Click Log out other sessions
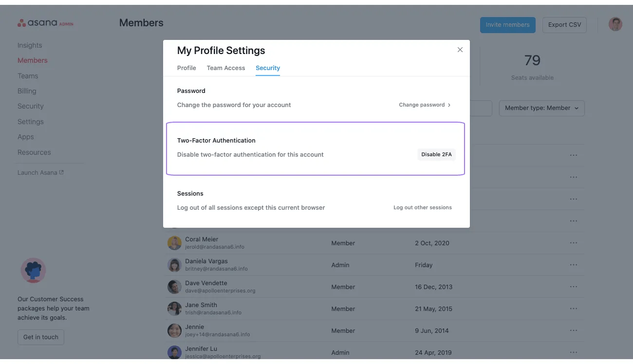This screenshot has width=633, height=364. pos(422,207)
